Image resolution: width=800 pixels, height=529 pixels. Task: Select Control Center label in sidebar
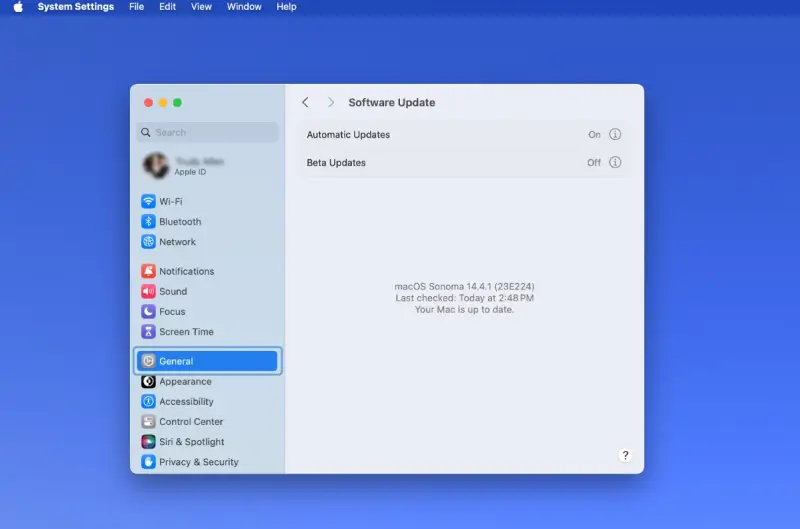click(191, 422)
